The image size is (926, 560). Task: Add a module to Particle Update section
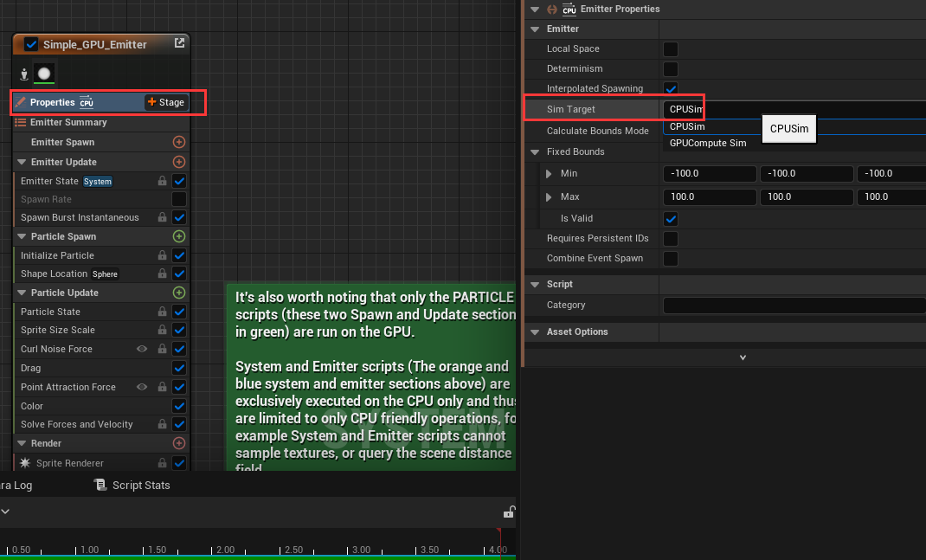[179, 293]
